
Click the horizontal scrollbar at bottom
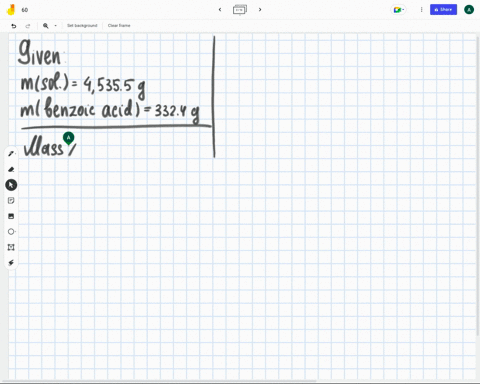click(x=160, y=381)
